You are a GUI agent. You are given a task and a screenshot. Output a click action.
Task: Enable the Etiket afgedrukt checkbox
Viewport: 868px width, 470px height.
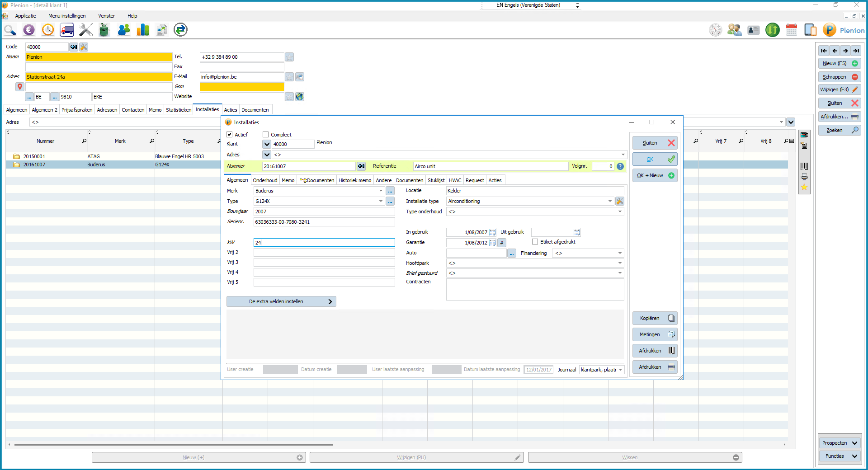(535, 242)
